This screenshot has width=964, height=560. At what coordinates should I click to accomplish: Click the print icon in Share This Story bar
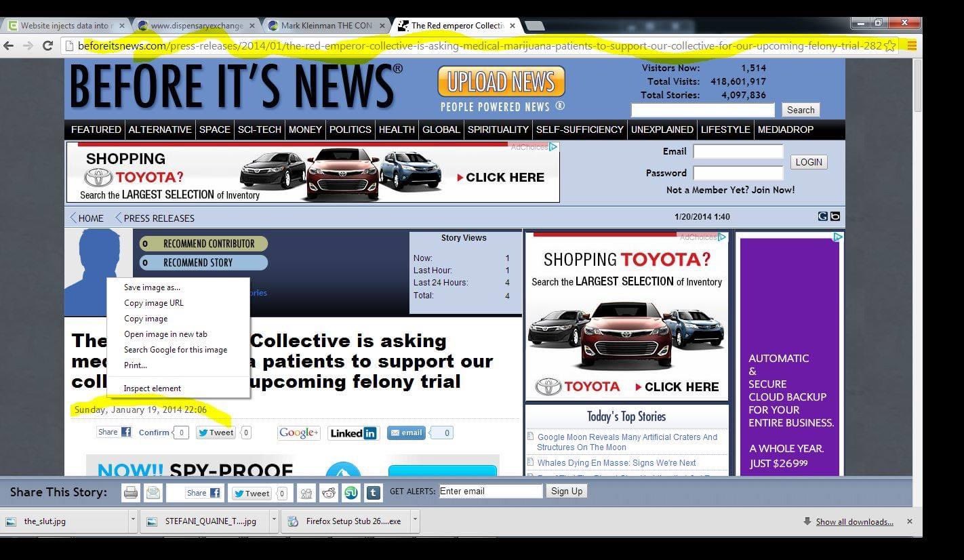click(131, 493)
